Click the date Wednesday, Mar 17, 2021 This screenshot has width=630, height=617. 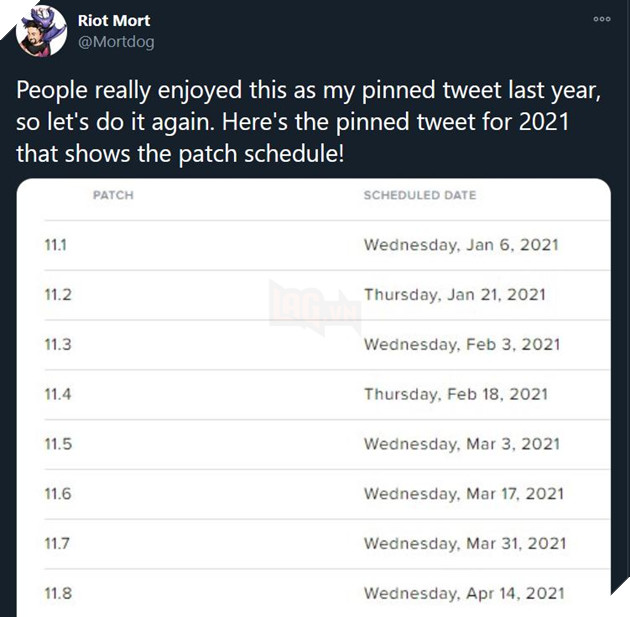click(464, 494)
